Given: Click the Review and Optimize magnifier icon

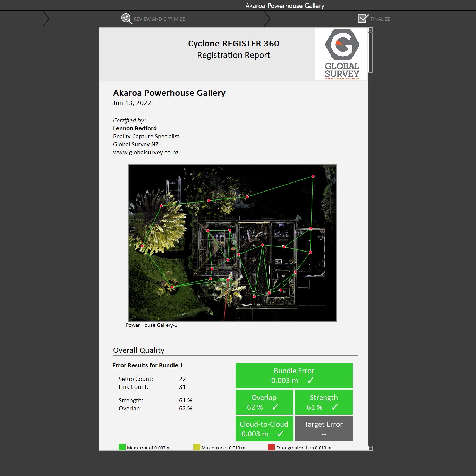Looking at the screenshot, I should 127,19.
